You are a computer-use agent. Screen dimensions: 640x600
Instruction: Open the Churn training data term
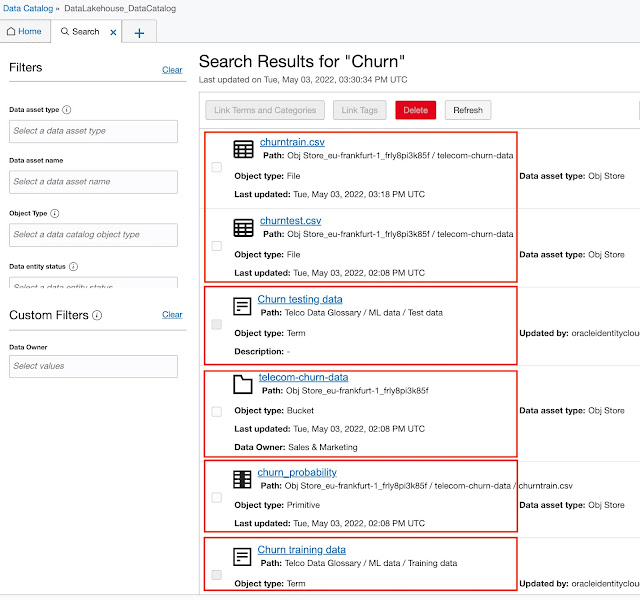(302, 550)
